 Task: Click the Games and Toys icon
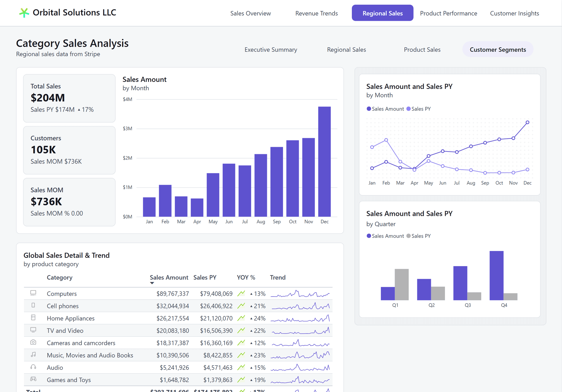pyautogui.click(x=33, y=379)
